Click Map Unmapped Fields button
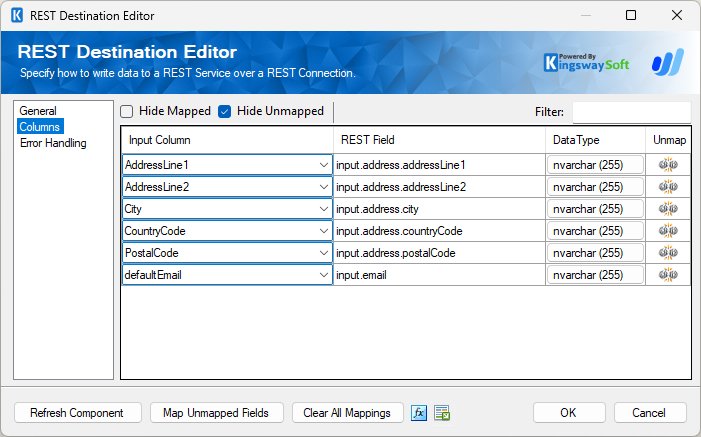The width and height of the screenshot is (701, 437). [216, 412]
